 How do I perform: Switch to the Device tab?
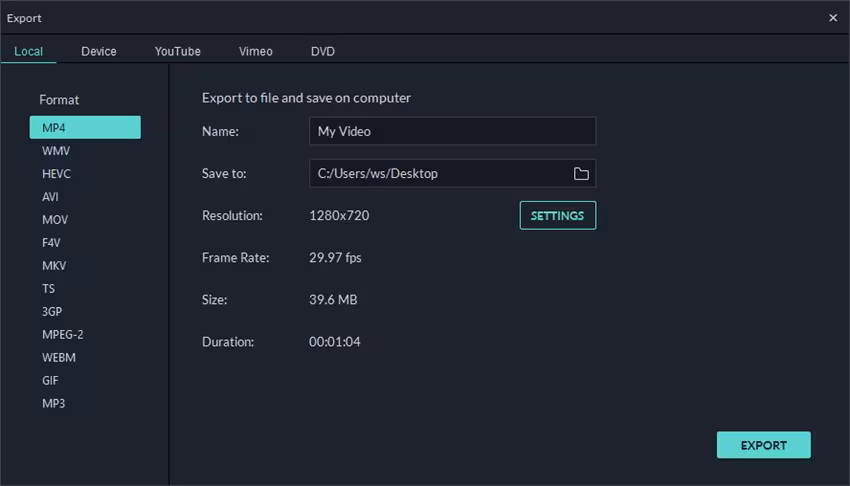pos(99,51)
